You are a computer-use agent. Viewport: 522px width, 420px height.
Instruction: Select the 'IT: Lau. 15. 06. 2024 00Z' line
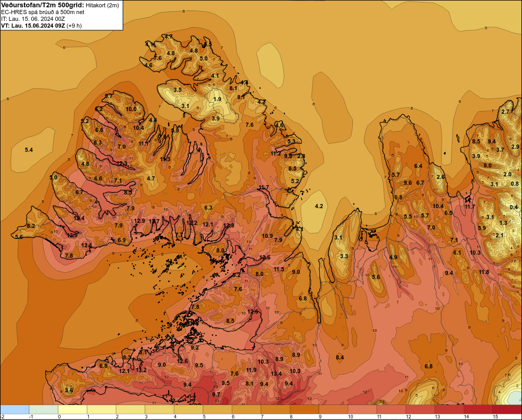click(33, 19)
